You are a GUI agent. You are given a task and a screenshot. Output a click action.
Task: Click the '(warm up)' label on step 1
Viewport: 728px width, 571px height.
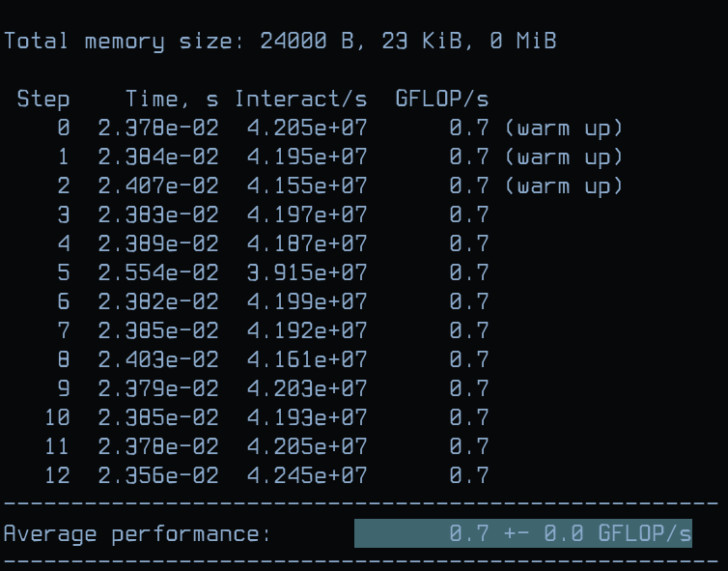pos(563,157)
